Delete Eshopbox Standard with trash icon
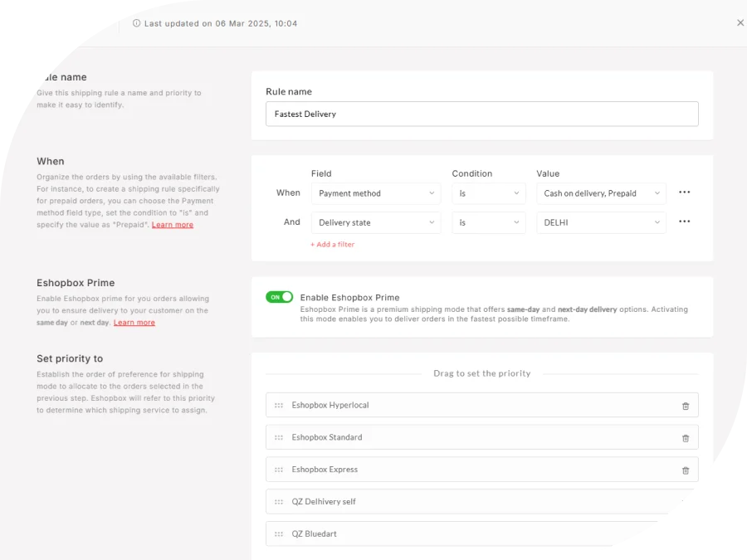747x560 pixels. pos(686,438)
